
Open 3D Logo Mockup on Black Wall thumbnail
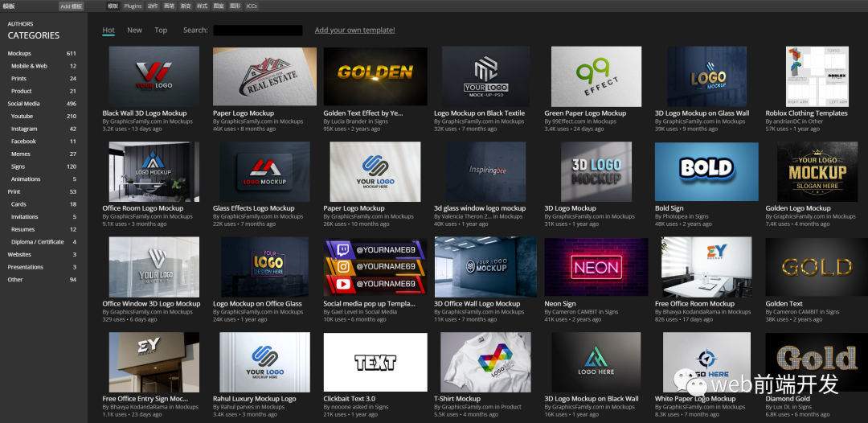pos(596,362)
